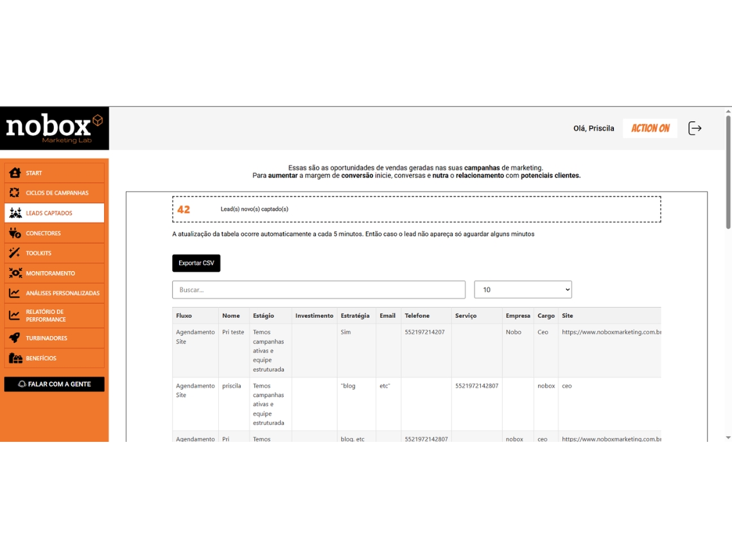Open Relatório de Performance menu item
Screen dimensions: 732x560
coord(55,315)
